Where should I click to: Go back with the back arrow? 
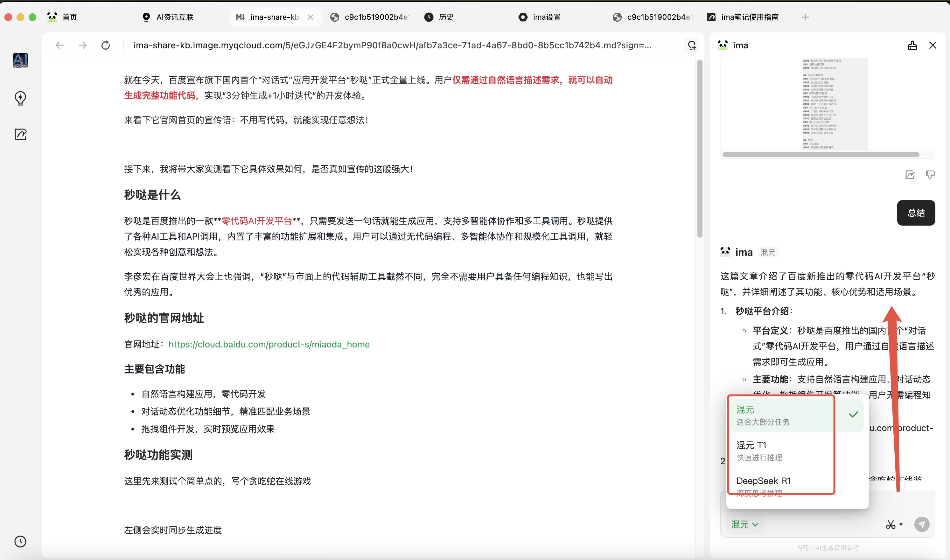59,45
